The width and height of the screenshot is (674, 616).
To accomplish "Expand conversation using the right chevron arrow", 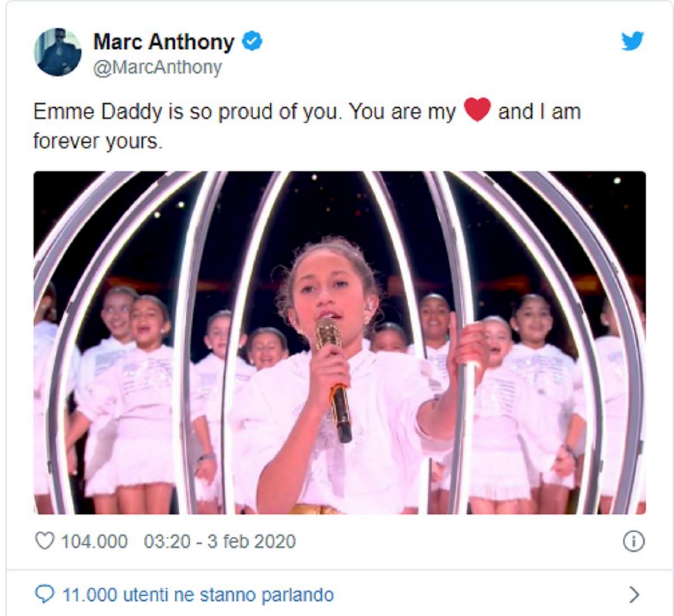I will [634, 594].
